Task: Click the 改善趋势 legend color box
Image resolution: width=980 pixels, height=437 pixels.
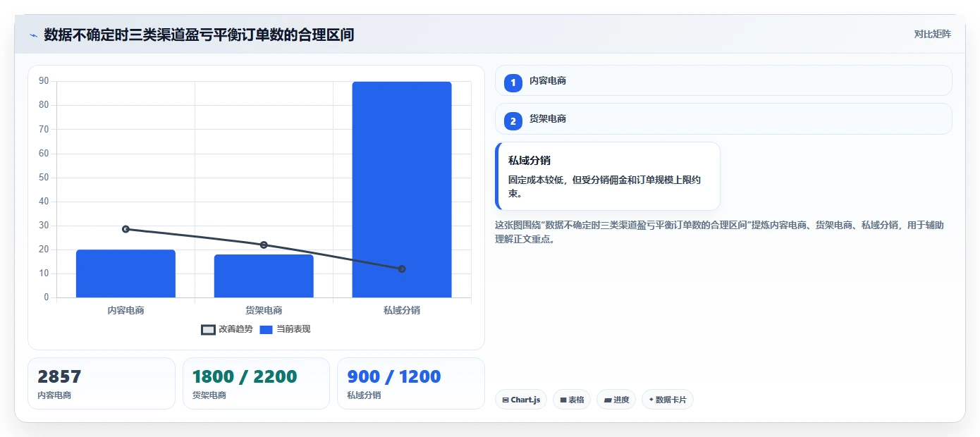Action: (208, 329)
